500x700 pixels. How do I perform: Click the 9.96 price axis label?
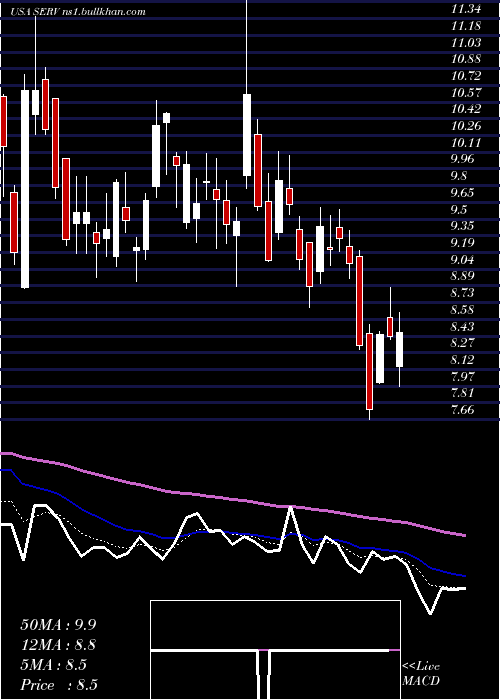[x=463, y=159]
